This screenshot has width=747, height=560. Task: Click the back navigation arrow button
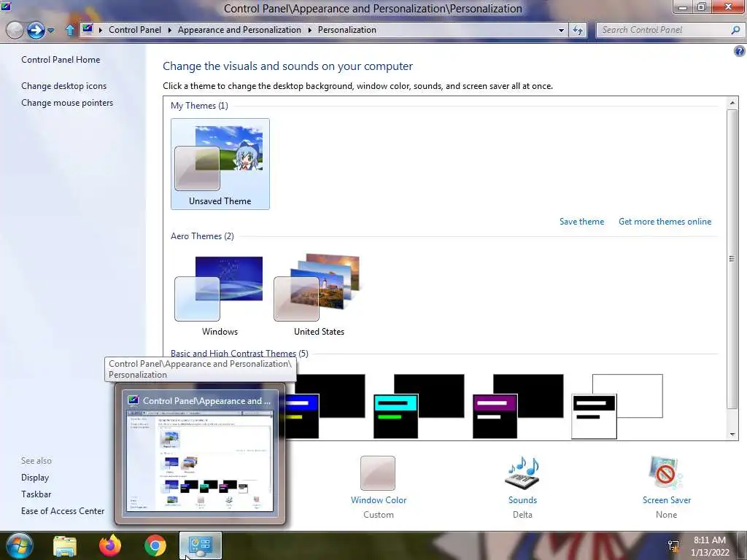point(15,31)
